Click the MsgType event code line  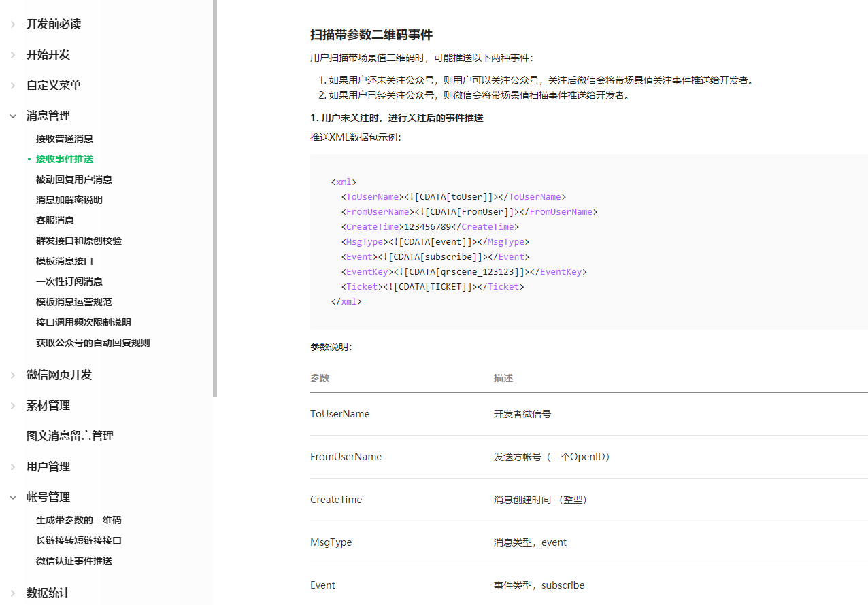435,242
